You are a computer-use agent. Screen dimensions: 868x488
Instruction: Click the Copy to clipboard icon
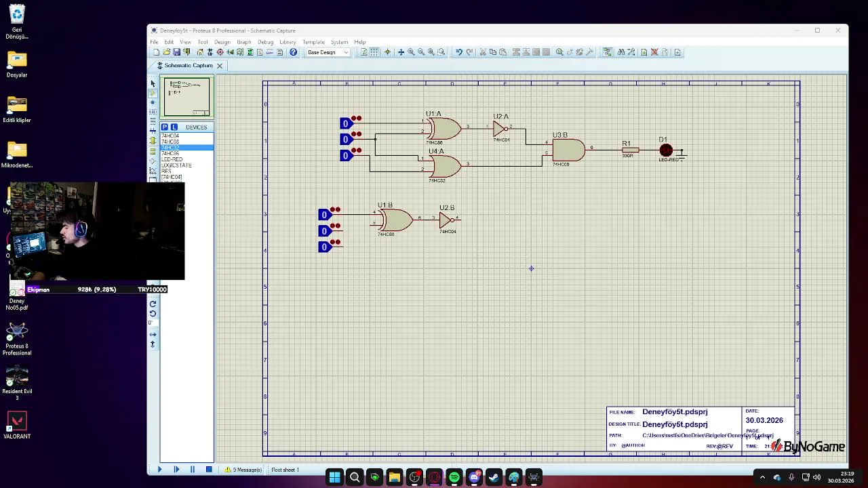pos(492,52)
